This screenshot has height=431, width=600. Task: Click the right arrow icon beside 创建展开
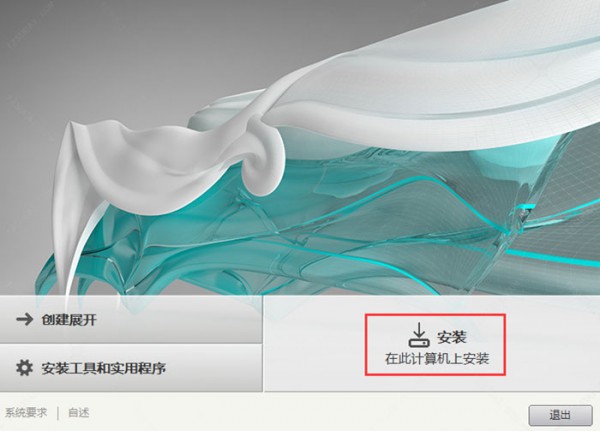pyautogui.click(x=24, y=319)
